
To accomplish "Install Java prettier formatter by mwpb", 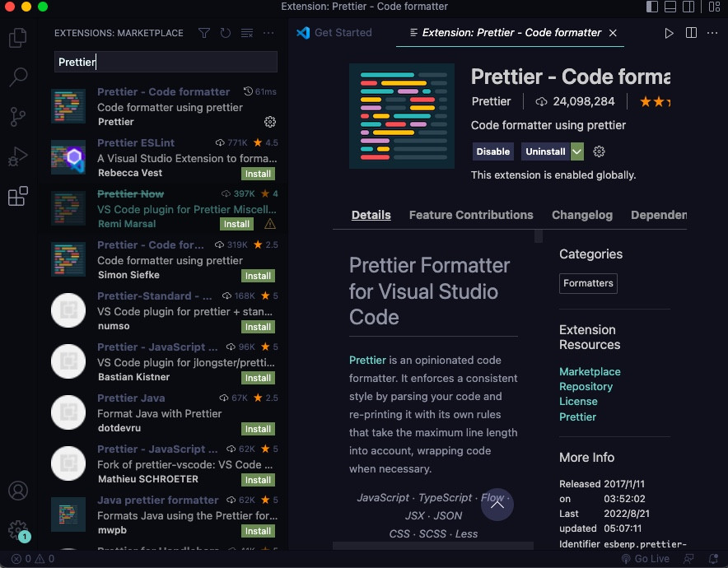I will [258, 531].
